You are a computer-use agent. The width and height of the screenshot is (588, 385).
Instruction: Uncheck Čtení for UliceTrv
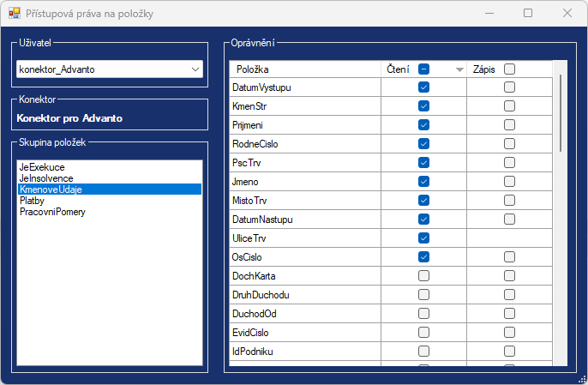[423, 238]
